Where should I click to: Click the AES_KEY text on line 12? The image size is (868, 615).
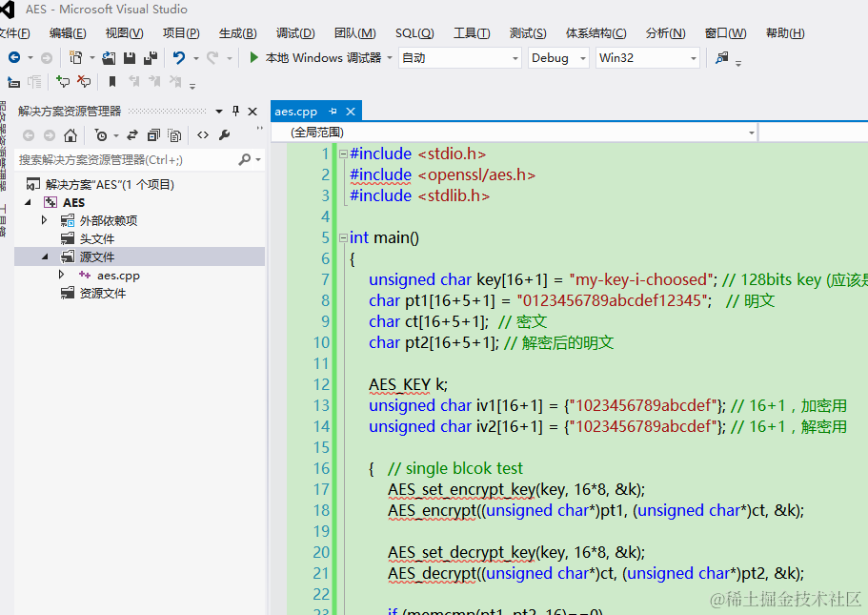[399, 384]
